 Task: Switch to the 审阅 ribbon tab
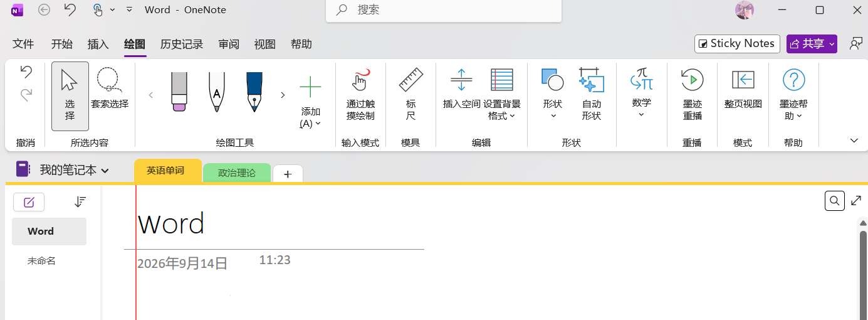pyautogui.click(x=229, y=44)
